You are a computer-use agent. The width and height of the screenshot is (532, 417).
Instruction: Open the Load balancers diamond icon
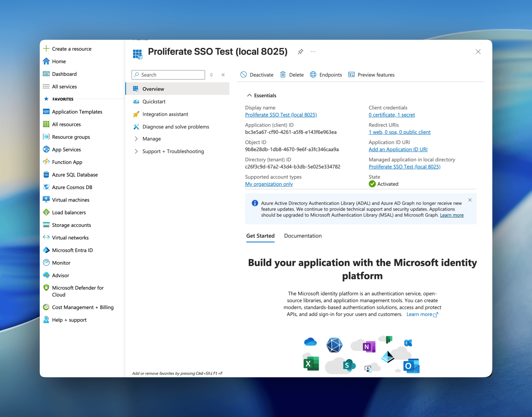click(46, 212)
